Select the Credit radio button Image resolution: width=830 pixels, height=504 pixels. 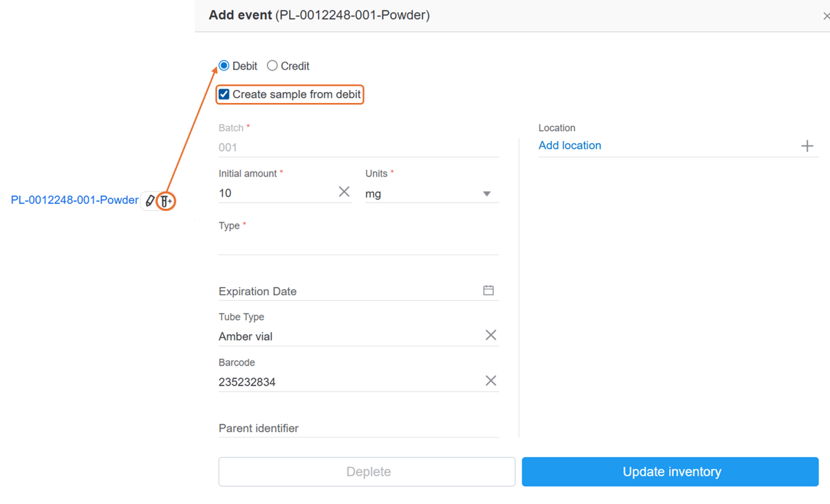271,65
